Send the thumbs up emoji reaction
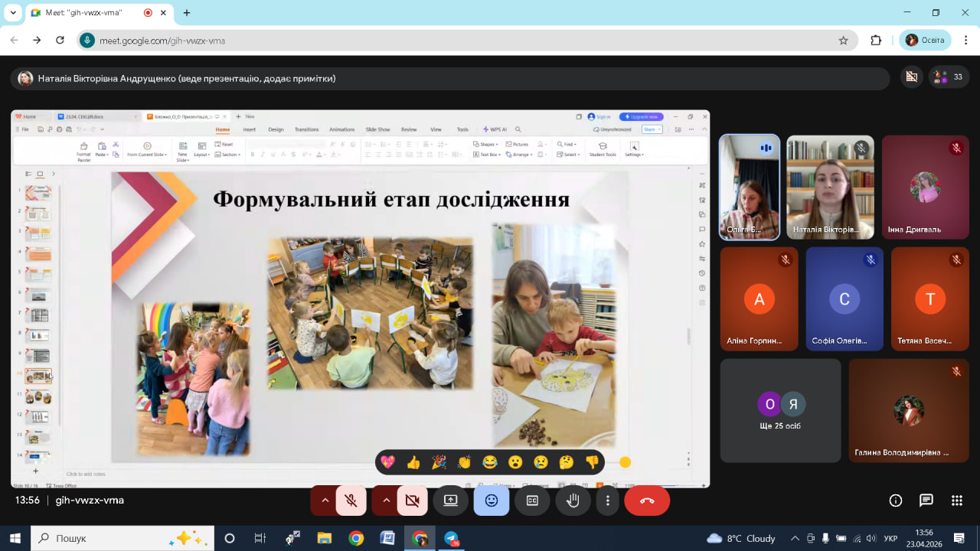980x551 pixels. coord(413,462)
